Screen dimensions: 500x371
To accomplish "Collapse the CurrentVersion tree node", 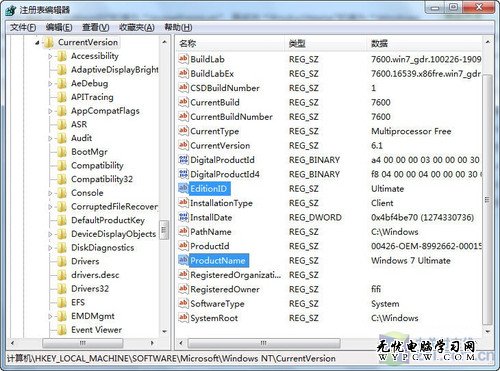I will pyautogui.click(x=37, y=43).
